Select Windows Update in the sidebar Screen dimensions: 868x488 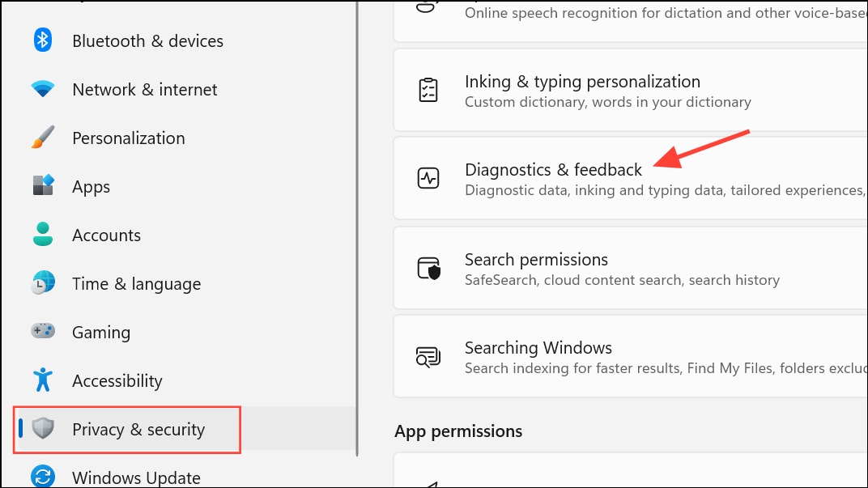click(136, 477)
